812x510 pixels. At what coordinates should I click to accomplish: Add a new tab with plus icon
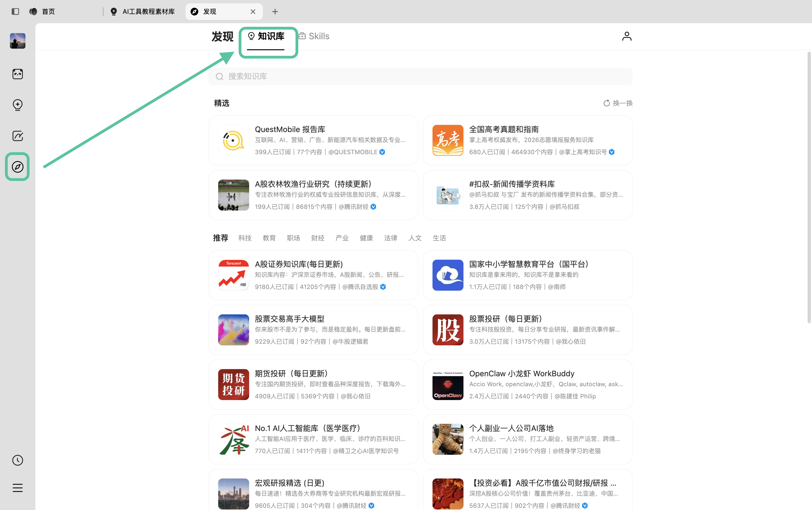[x=275, y=12]
